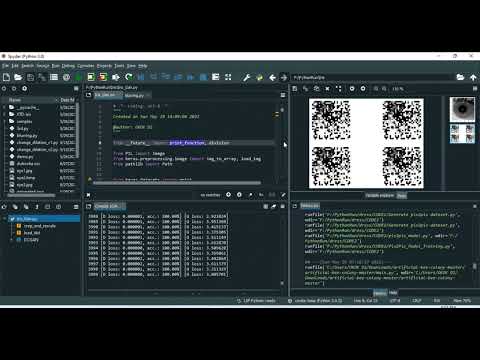Show next plot arrow icon
The height and width of the screenshot is (360, 480).
coord(363,89)
